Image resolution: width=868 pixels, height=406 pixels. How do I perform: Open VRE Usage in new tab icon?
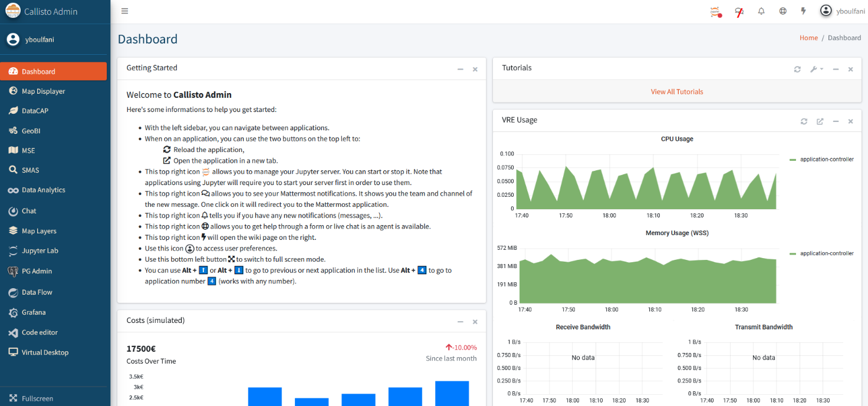coord(820,121)
